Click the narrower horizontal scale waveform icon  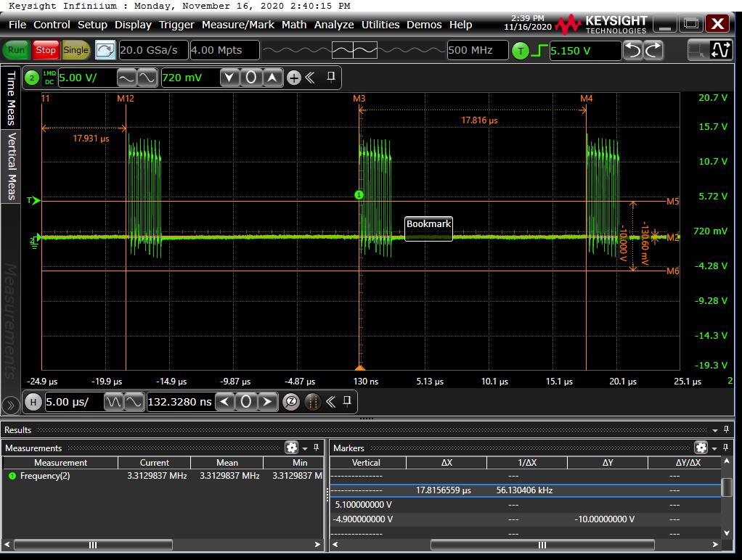point(134,403)
